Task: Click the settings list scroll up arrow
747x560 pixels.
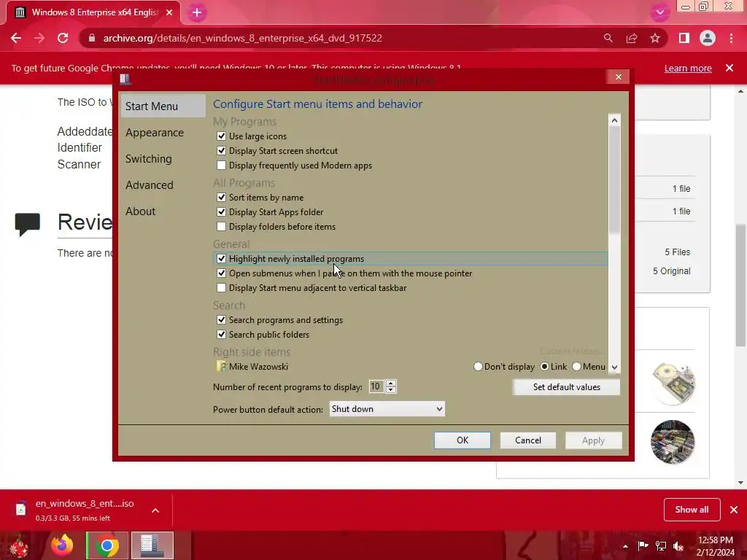Action: click(614, 120)
